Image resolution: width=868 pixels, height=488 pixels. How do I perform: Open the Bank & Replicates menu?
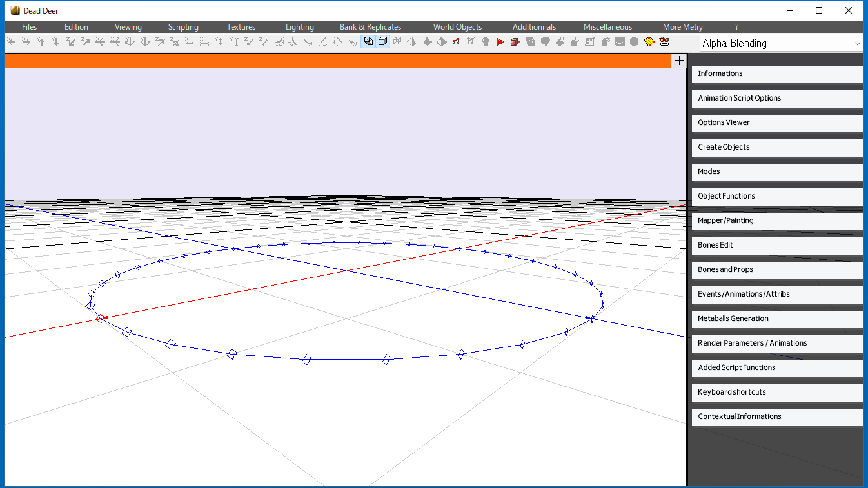pos(370,27)
